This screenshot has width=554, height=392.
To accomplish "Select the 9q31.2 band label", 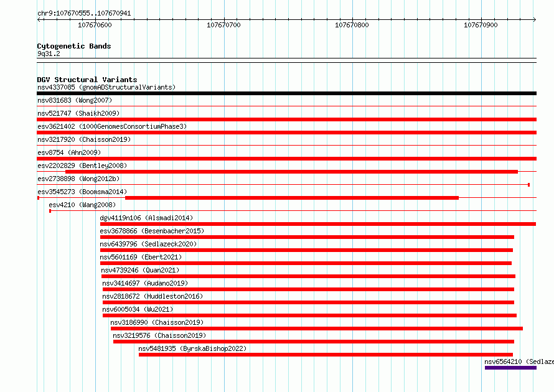I will (x=49, y=54).
